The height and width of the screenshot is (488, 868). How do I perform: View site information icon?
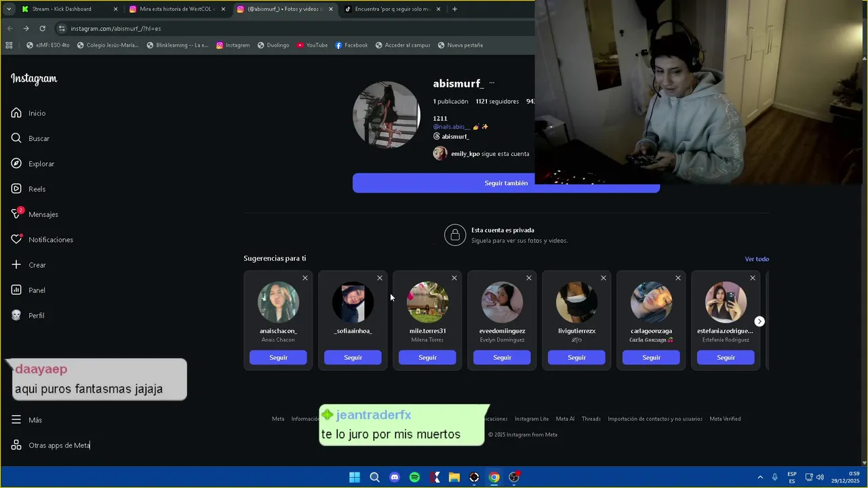click(x=62, y=28)
